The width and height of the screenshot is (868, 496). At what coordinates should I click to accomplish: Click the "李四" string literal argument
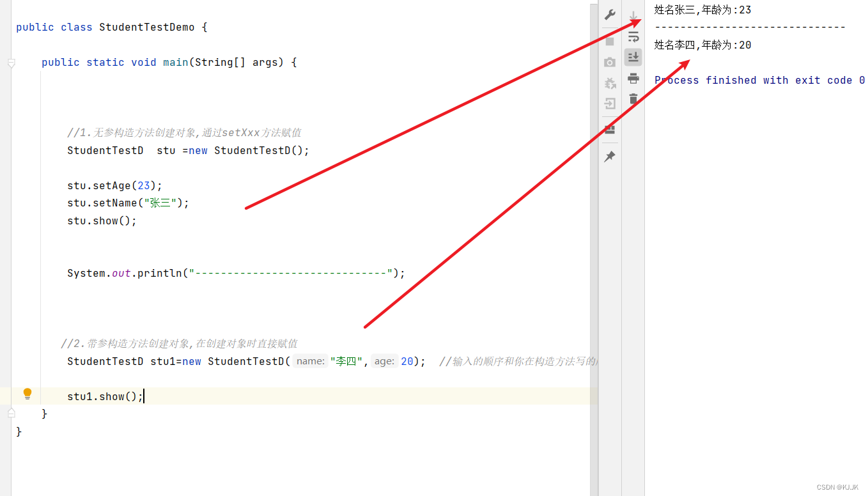pyautogui.click(x=346, y=361)
